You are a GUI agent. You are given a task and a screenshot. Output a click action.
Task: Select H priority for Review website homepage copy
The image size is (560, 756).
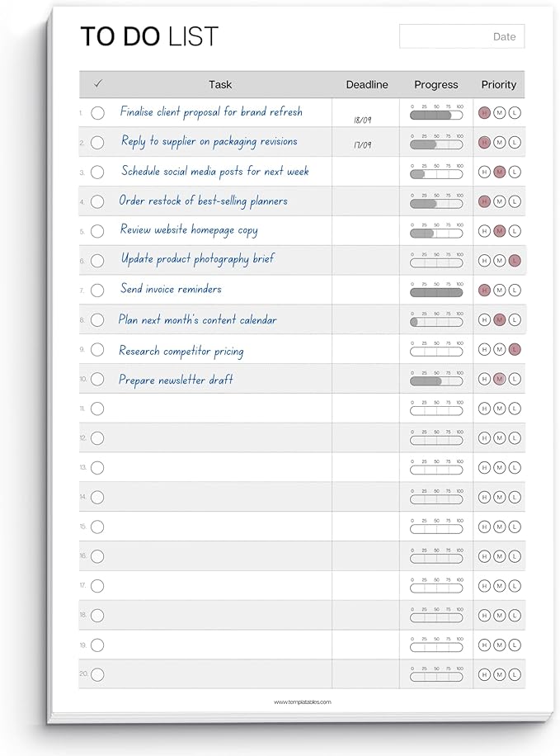[484, 231]
